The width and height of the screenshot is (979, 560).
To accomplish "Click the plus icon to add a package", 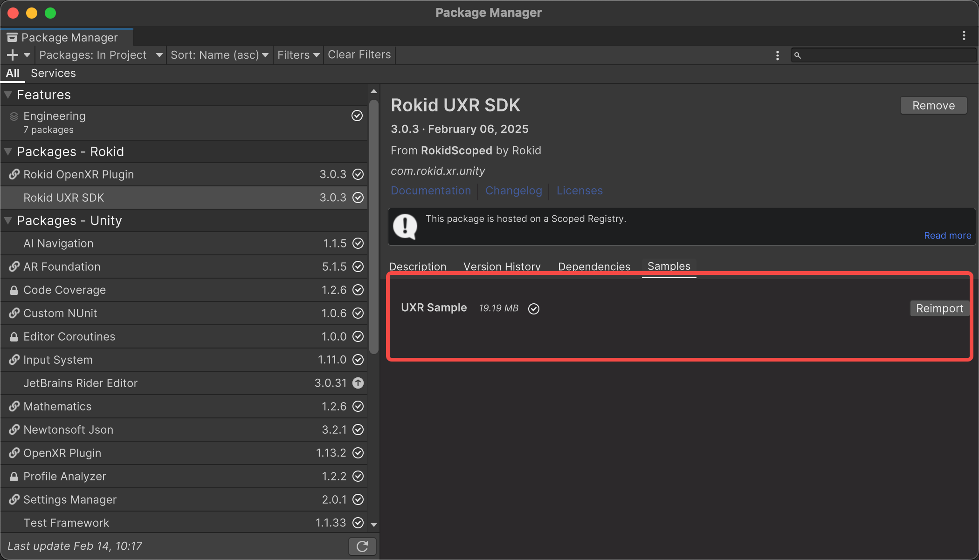I will pyautogui.click(x=13, y=55).
